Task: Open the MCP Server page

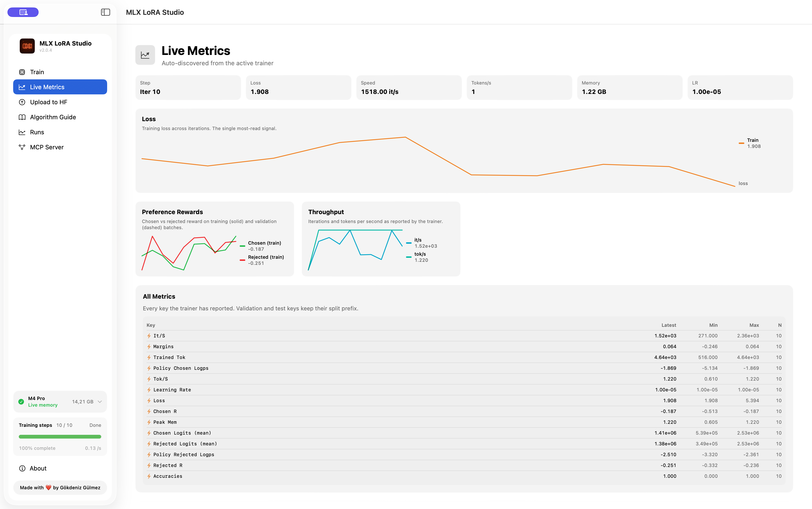Action: click(x=60, y=147)
